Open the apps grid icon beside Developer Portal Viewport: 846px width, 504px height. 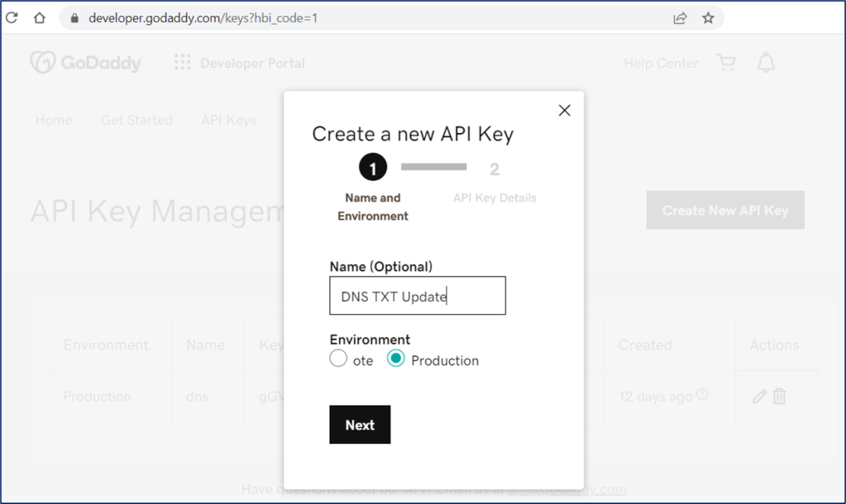click(x=182, y=63)
